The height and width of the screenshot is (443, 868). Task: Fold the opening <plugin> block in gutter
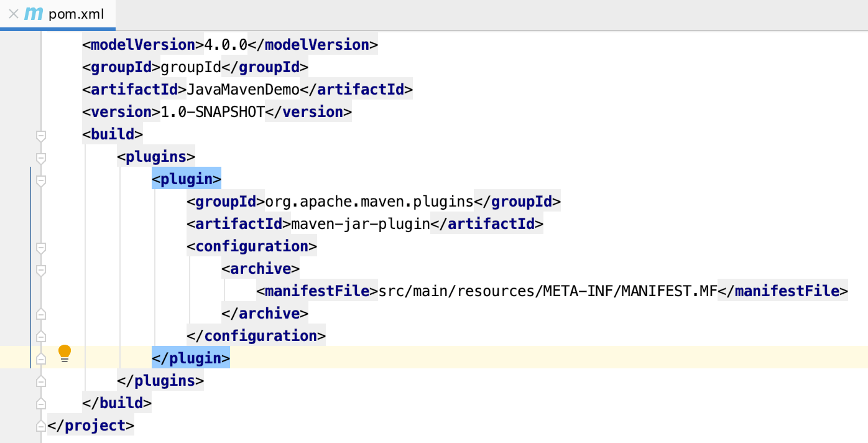click(41, 180)
